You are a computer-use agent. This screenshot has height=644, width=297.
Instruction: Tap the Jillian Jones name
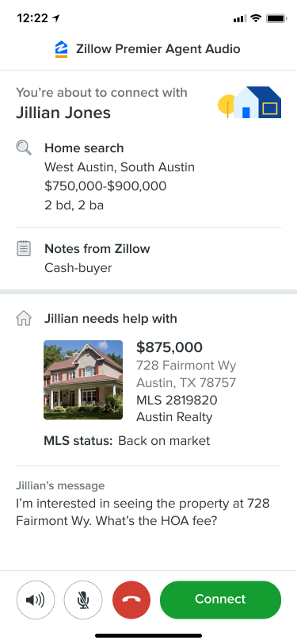[63, 113]
